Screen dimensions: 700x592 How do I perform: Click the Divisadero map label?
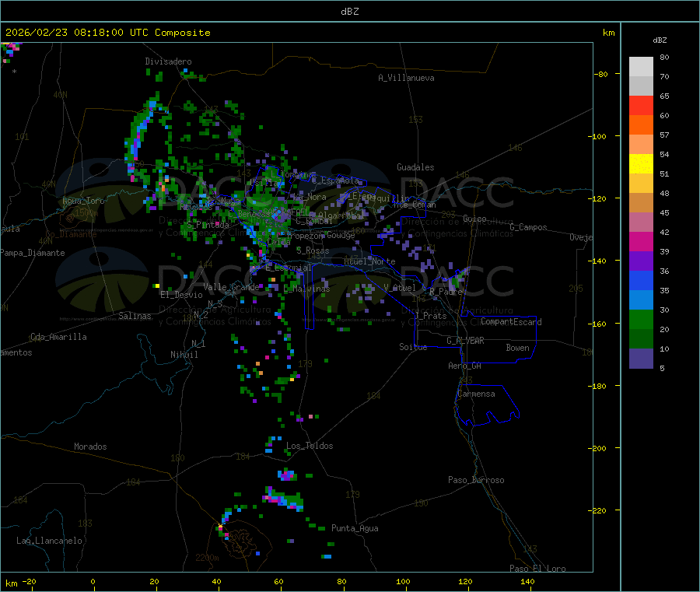pos(168,61)
